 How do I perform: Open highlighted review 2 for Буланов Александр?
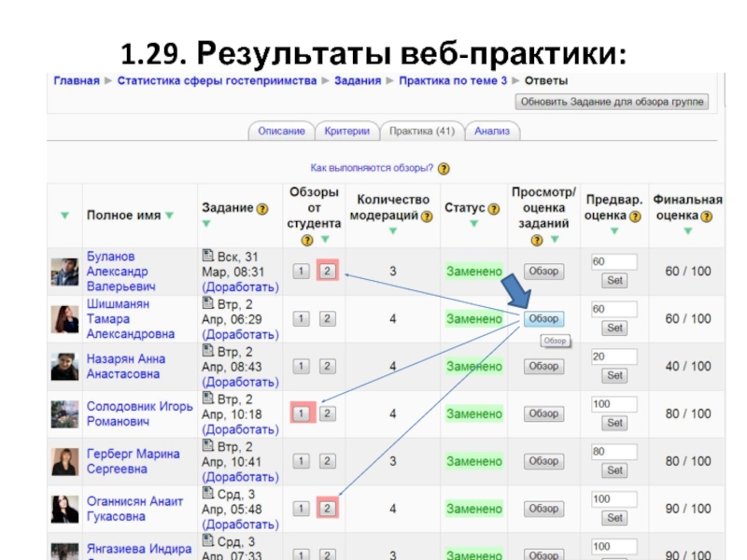pyautogui.click(x=327, y=272)
